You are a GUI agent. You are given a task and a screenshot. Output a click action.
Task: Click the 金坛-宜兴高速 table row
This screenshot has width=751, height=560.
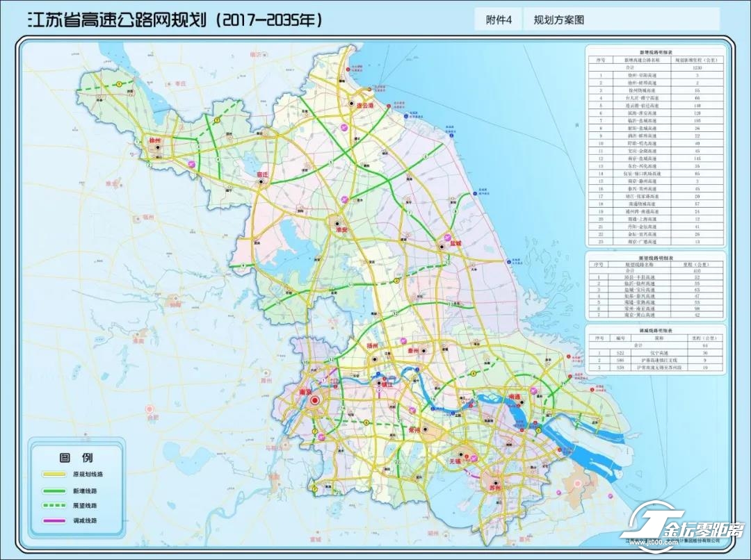(x=656, y=234)
